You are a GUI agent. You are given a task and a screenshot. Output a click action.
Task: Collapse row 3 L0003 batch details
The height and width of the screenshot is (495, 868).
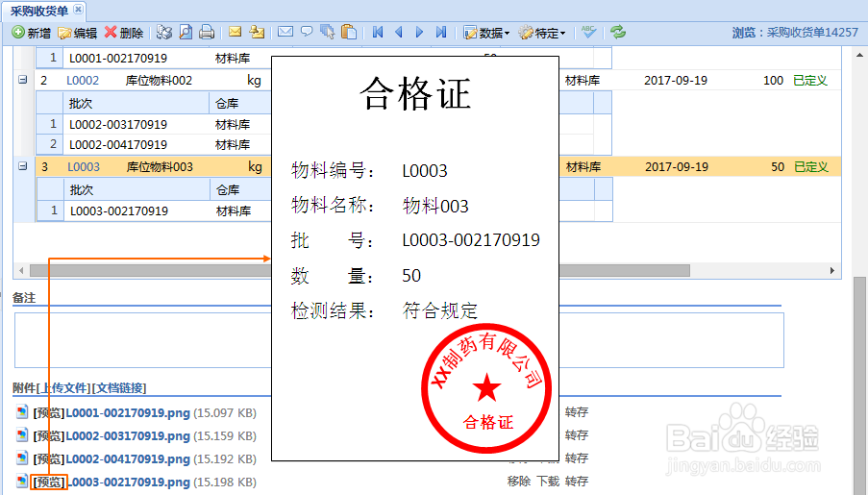click(23, 166)
